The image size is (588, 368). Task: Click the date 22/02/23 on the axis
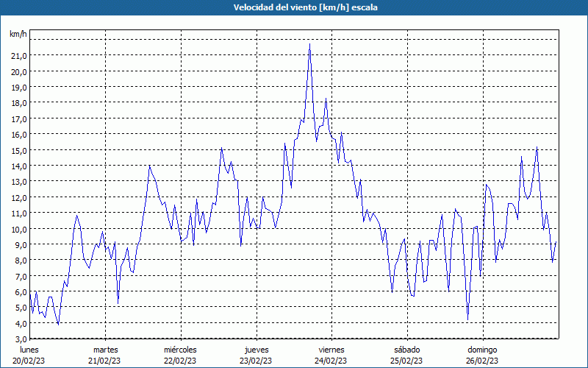point(180,361)
